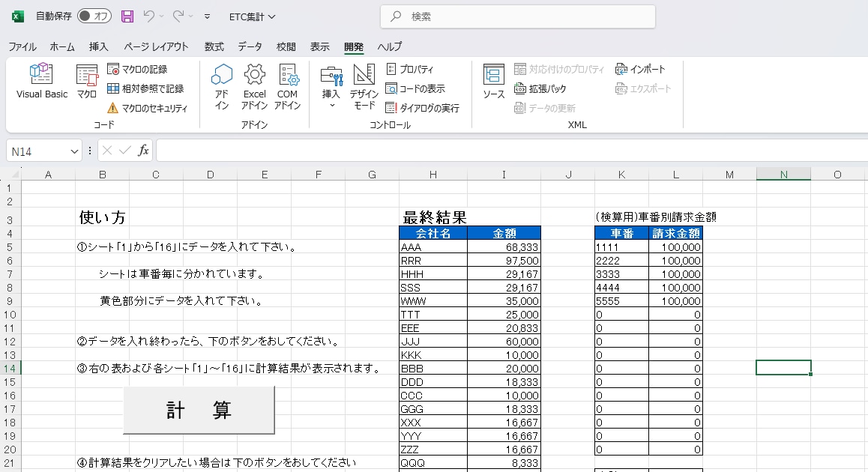Open the redo history dropdown arrow
868x472 pixels.
point(191,16)
